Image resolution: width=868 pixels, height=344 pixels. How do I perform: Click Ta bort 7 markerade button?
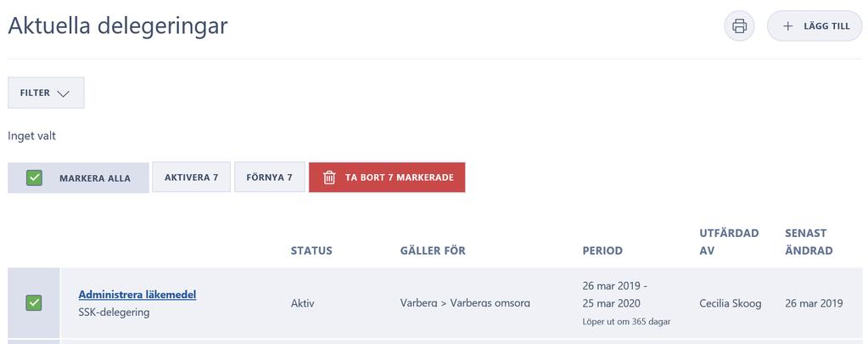[x=387, y=178]
